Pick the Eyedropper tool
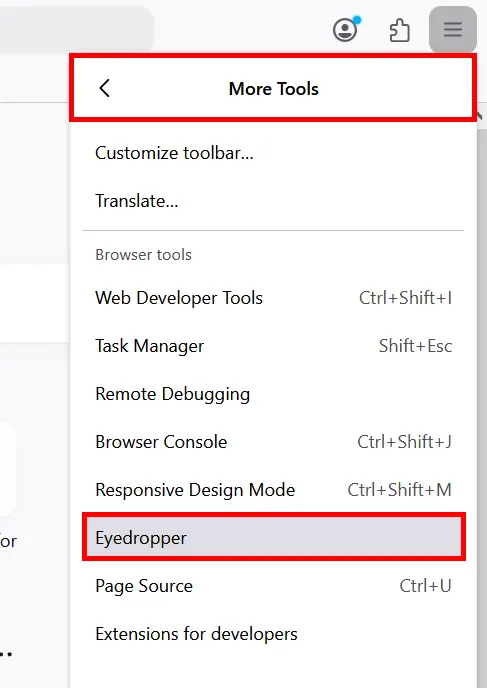The width and height of the screenshot is (487, 688). coord(273,538)
